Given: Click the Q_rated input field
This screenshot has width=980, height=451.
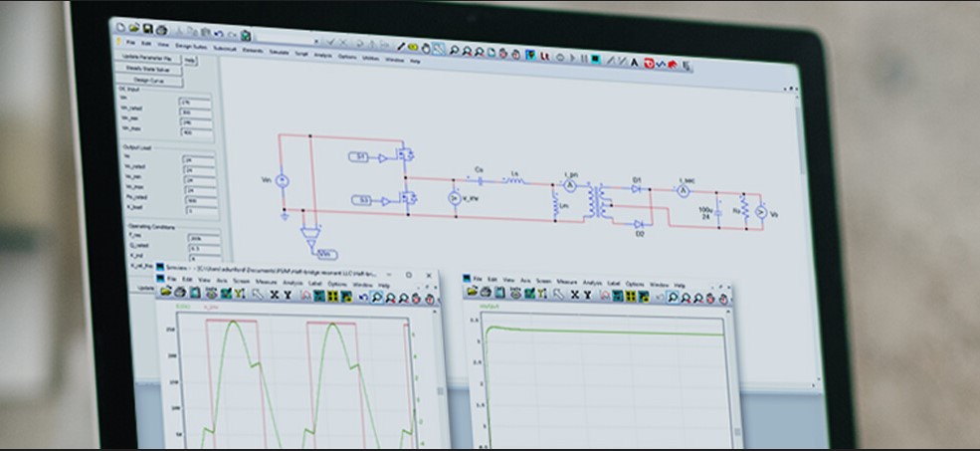Looking at the screenshot, I should point(204,250).
